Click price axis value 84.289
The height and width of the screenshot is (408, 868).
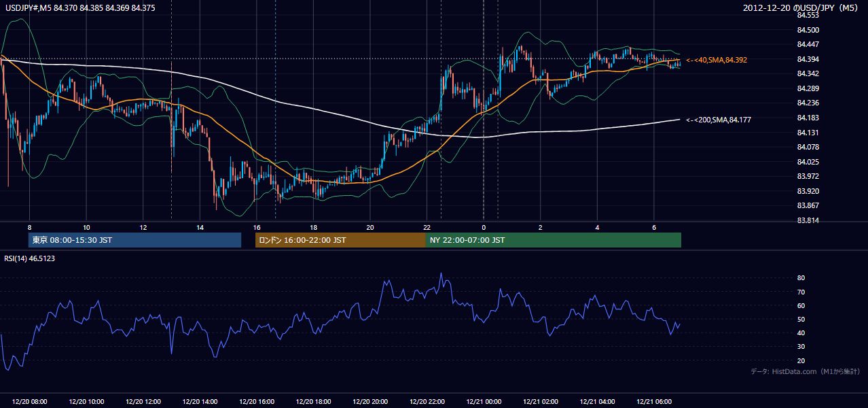tap(809, 88)
